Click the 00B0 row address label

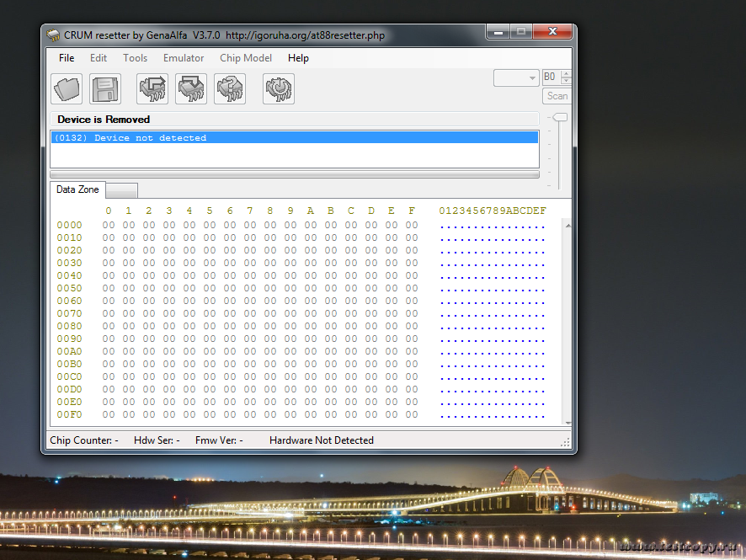point(69,364)
